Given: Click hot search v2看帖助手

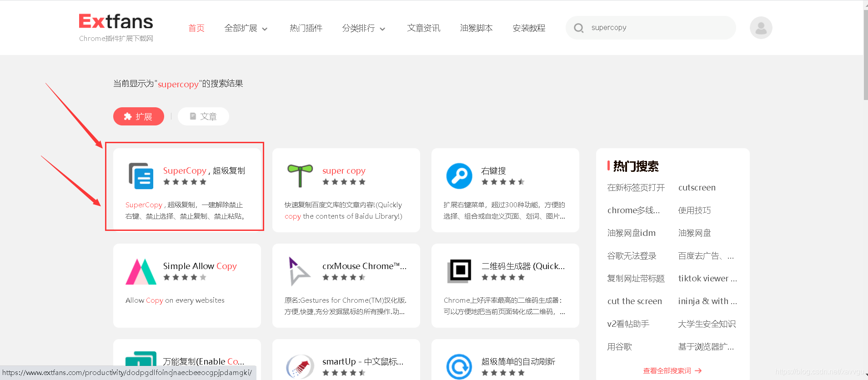Looking at the screenshot, I should [x=628, y=324].
